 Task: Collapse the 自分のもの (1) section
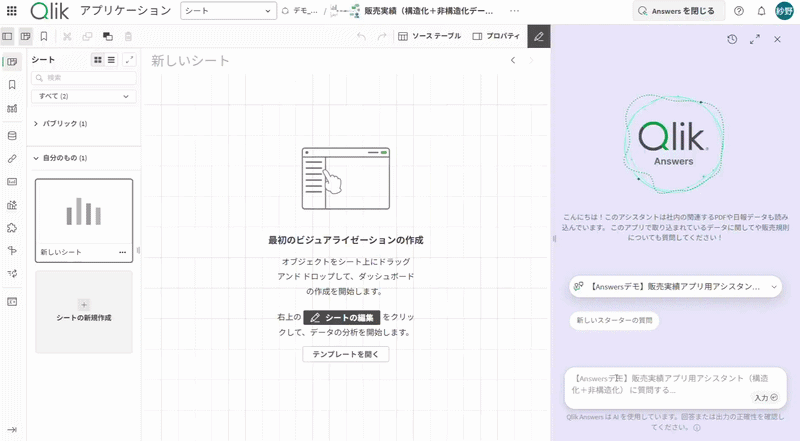click(60, 158)
